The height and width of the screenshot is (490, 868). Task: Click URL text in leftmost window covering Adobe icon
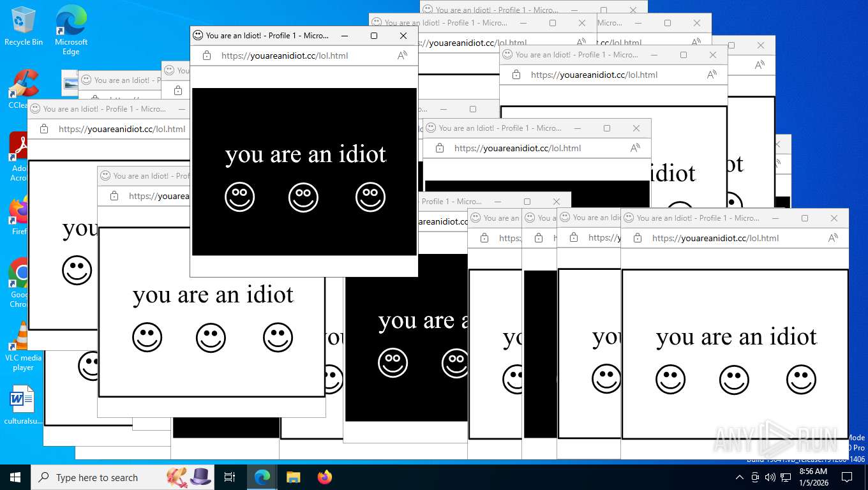tap(122, 129)
